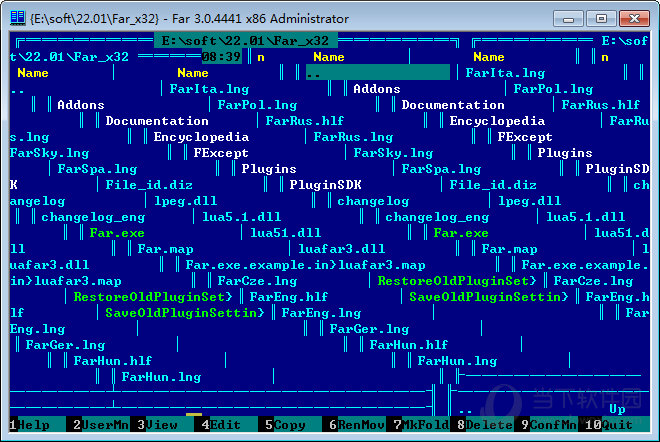The height and width of the screenshot is (442, 660).
Task: Open 9ConfMn configuration menu
Action: (549, 425)
